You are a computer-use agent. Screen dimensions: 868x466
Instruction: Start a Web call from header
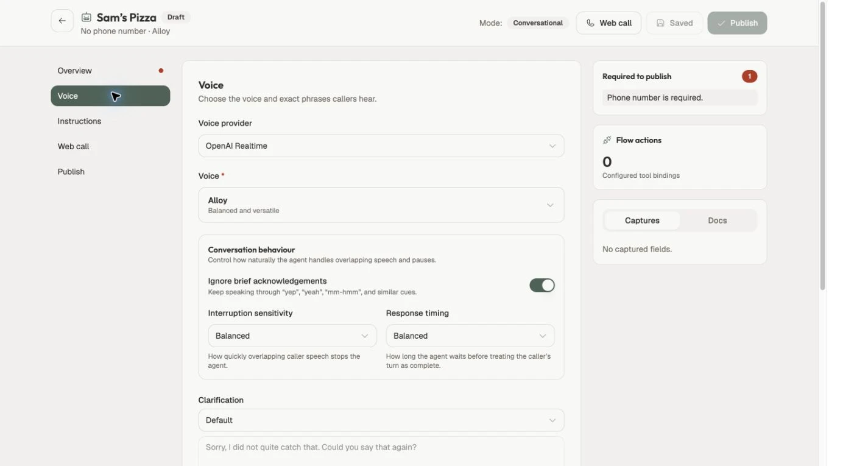coord(609,23)
